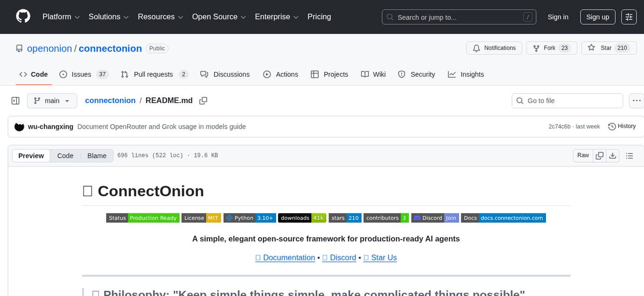The width and height of the screenshot is (644, 296).
Task: Download the raw README file
Action: tap(613, 155)
